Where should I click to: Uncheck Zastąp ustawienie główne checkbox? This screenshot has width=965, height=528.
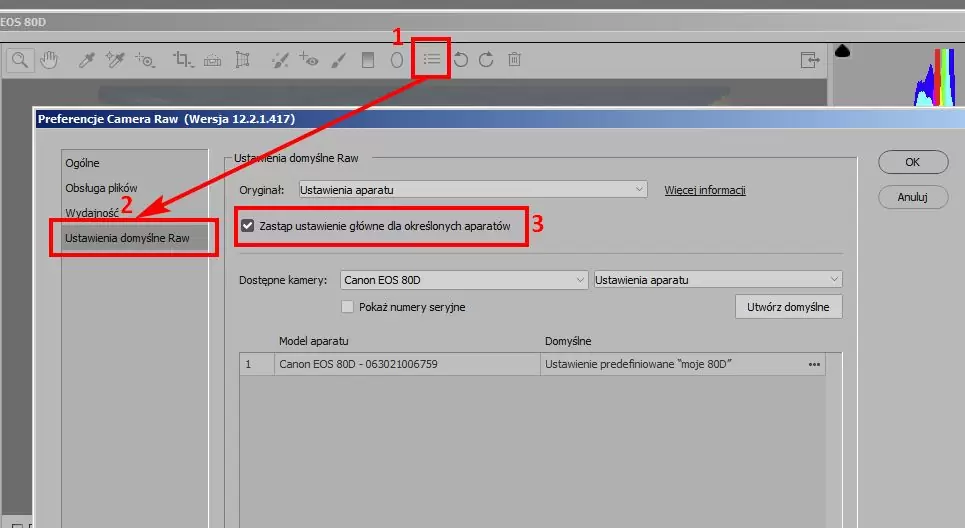[x=247, y=227]
